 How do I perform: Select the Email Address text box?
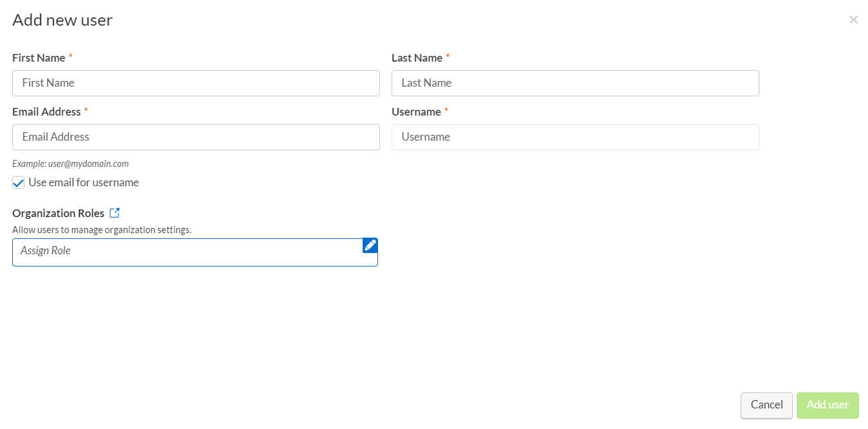195,137
